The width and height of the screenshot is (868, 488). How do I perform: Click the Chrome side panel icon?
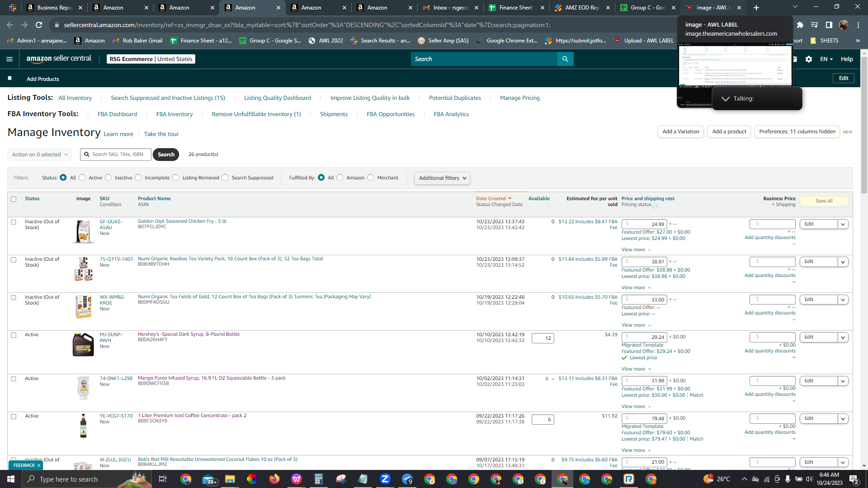[829, 25]
